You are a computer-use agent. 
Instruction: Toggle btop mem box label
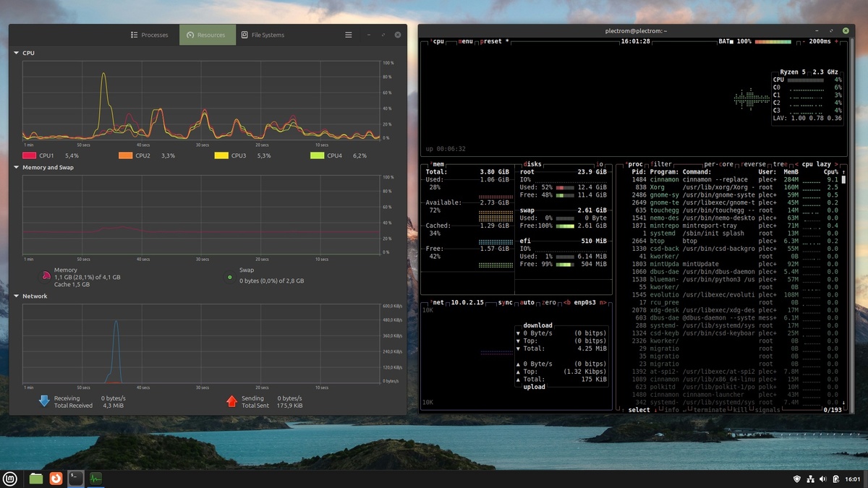(x=438, y=164)
